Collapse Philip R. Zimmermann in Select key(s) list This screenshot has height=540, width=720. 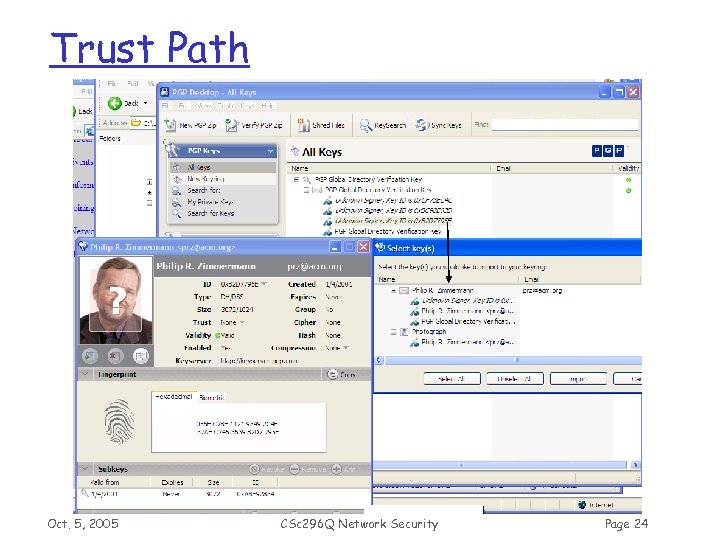point(394,291)
